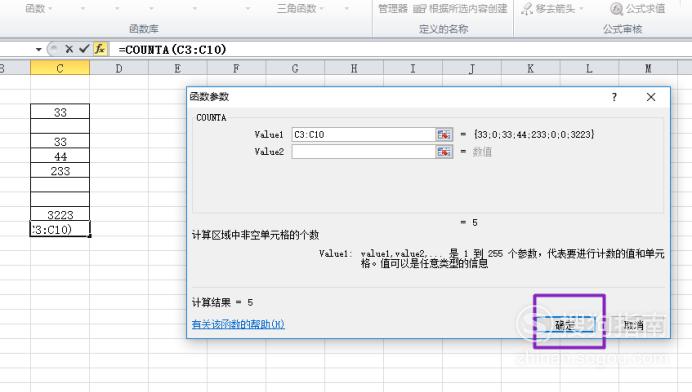
Task: Open the 移去箭头 dropdown arrow
Action: pos(581,9)
